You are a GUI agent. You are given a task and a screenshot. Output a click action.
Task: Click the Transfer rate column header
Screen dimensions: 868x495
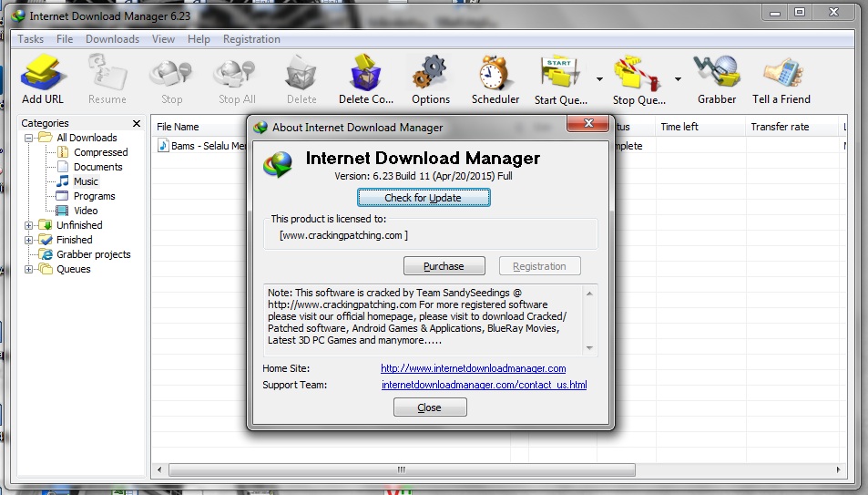click(x=780, y=127)
